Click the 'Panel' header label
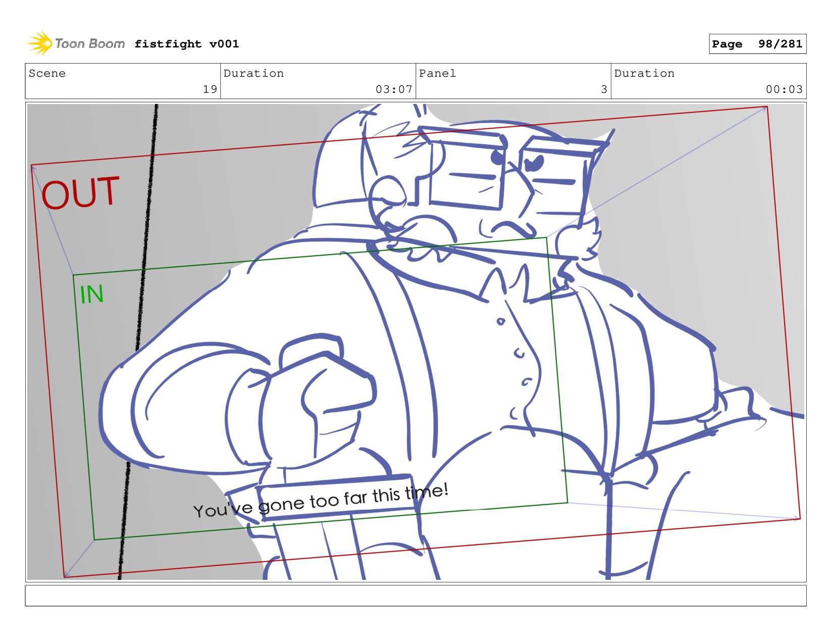 click(437, 73)
